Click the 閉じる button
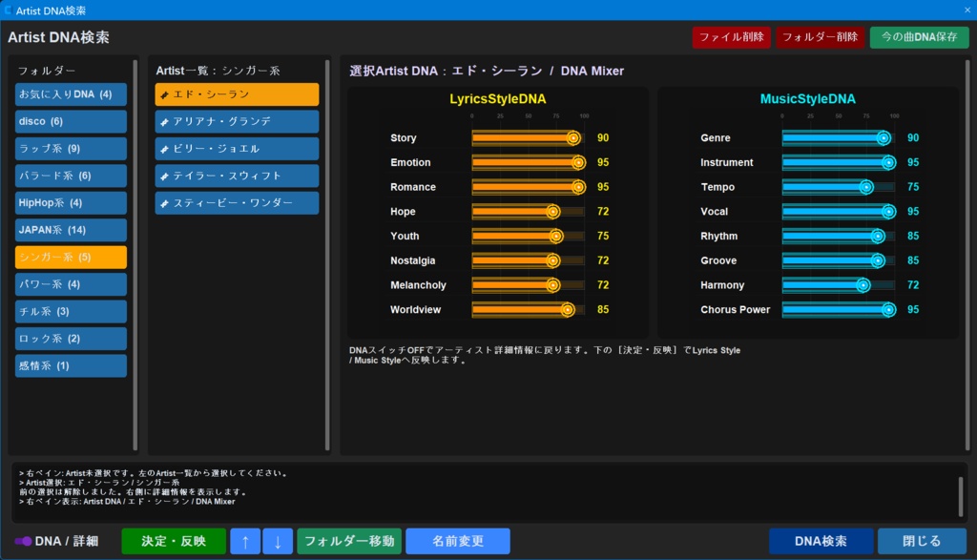The height and width of the screenshot is (560, 977). (923, 541)
